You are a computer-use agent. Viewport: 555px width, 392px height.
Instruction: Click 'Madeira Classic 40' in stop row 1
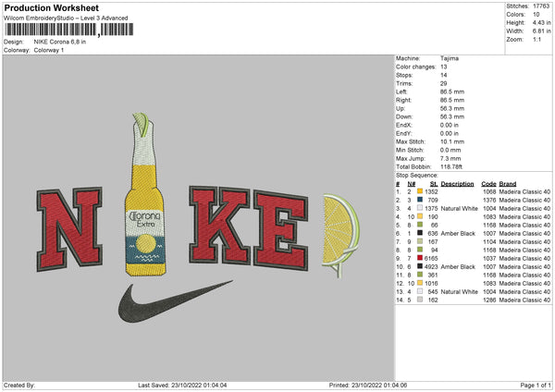[524, 191]
